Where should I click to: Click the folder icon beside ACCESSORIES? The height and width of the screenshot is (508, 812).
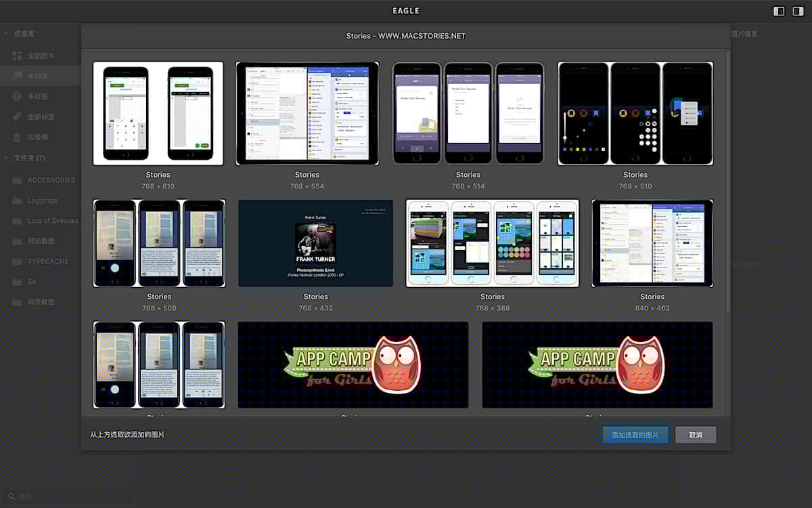[x=18, y=180]
